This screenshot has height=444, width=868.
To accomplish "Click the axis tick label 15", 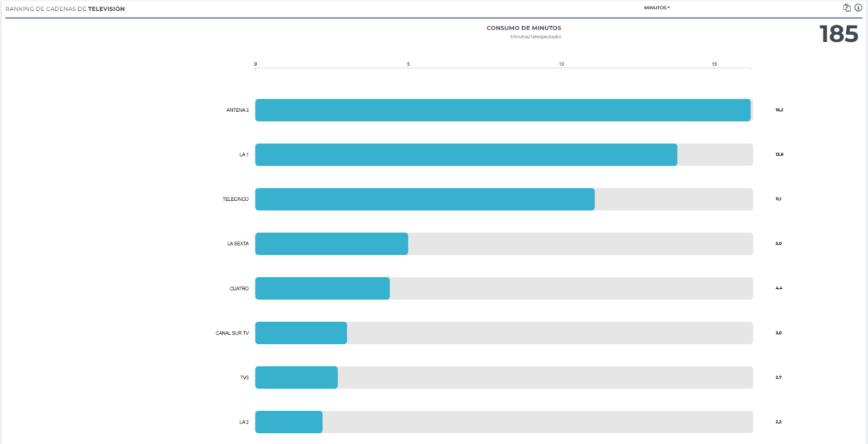I will pos(714,64).
